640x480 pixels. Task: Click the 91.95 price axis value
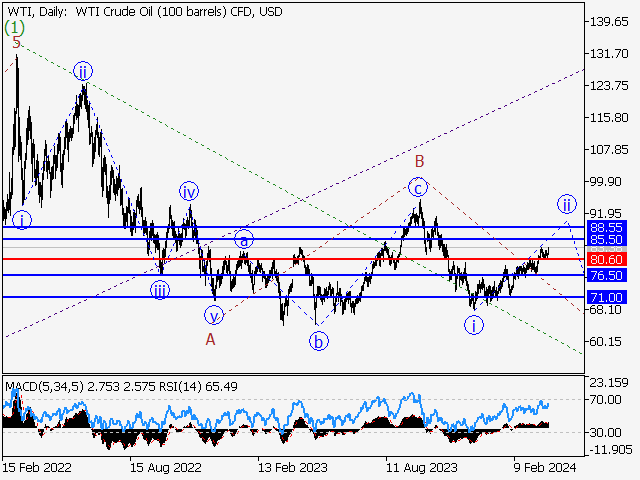[x=606, y=213]
